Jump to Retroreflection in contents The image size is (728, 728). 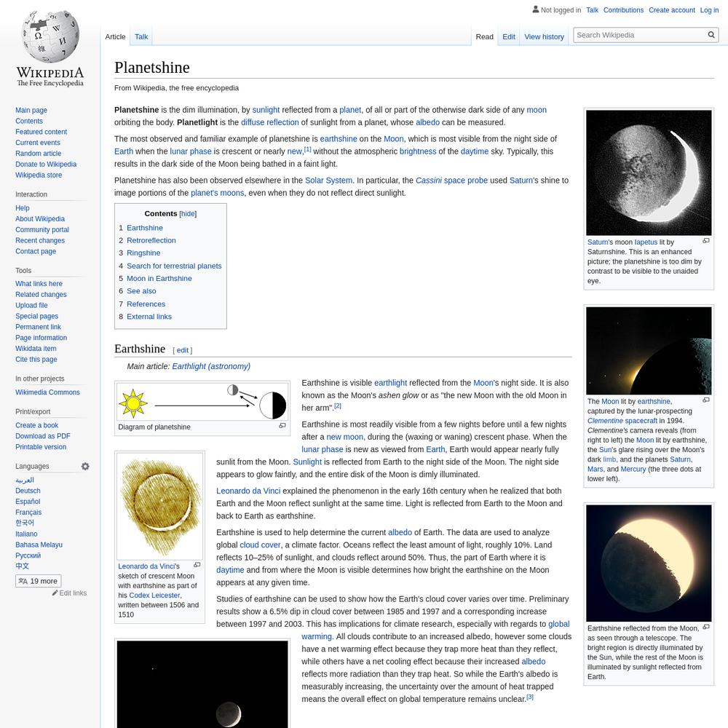[x=151, y=240]
